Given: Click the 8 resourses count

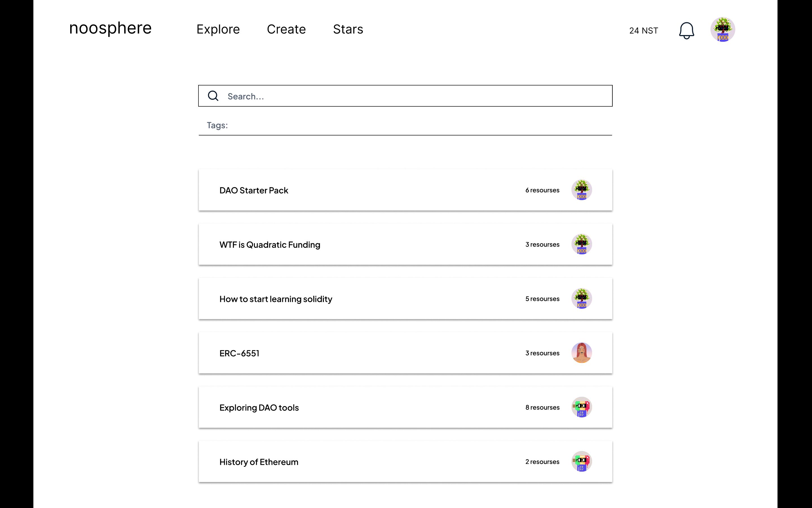Looking at the screenshot, I should click(x=542, y=408).
